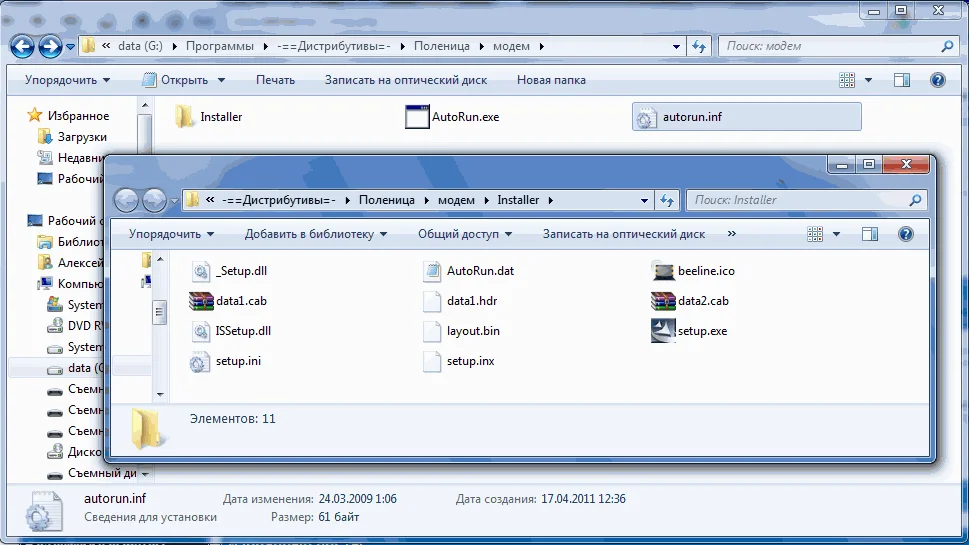Open the Упорядочить dropdown in Installer window
Screen dimensions: 969x545
pyautogui.click(x=171, y=234)
